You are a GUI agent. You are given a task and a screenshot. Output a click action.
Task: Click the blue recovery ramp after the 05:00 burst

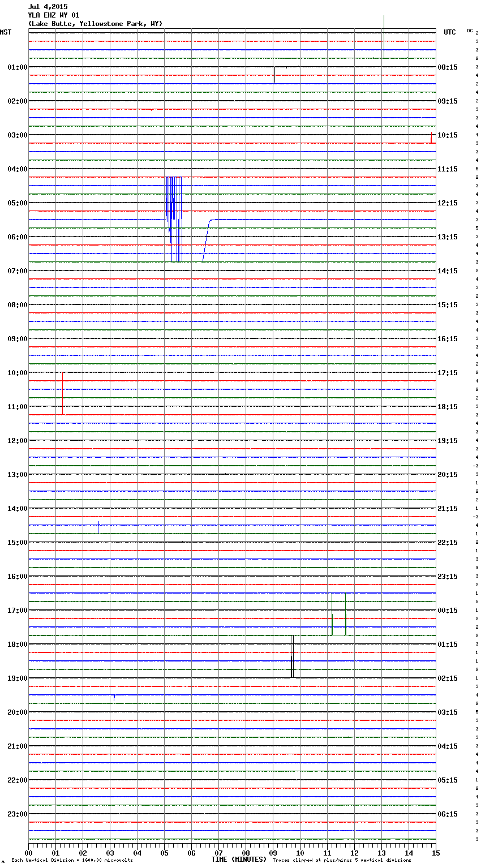pyautogui.click(x=207, y=240)
